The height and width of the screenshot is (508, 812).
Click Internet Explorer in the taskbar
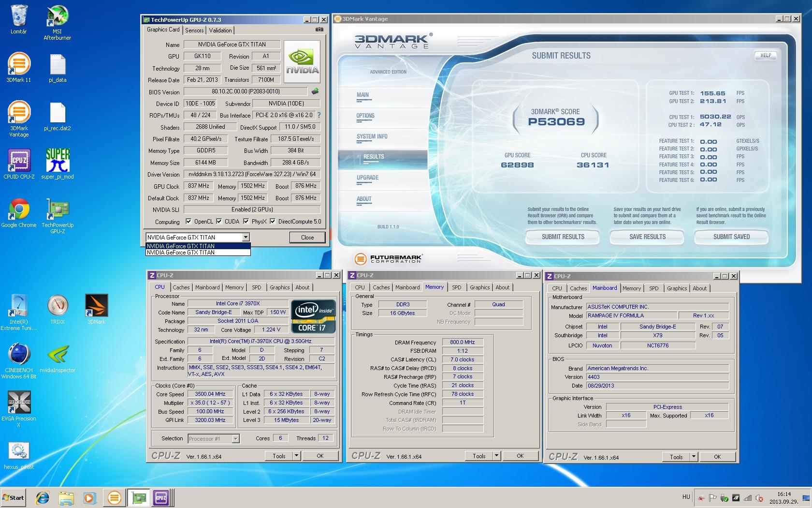coord(43,497)
